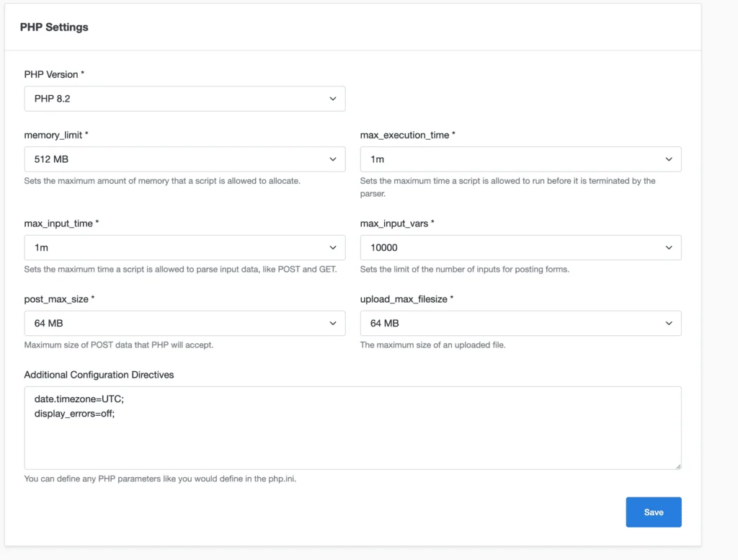The width and height of the screenshot is (738, 560).
Task: Click the max_input_time dropdown arrow
Action: [332, 247]
